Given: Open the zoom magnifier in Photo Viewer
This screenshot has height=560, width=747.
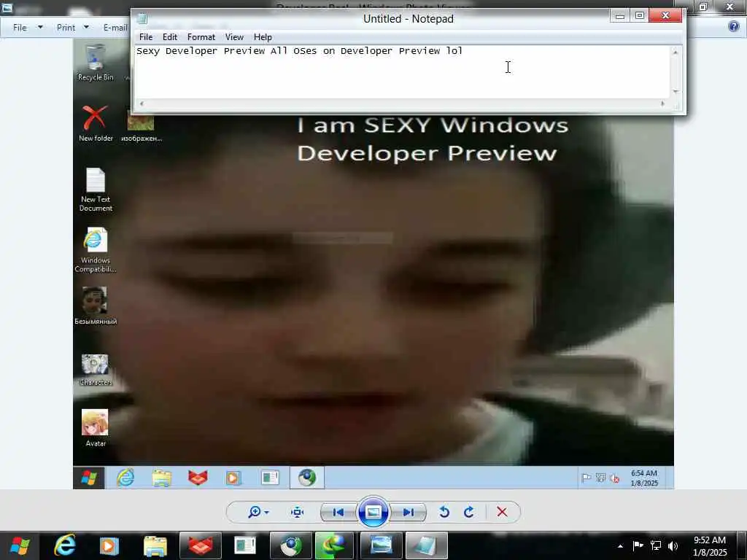Looking at the screenshot, I should (x=255, y=512).
